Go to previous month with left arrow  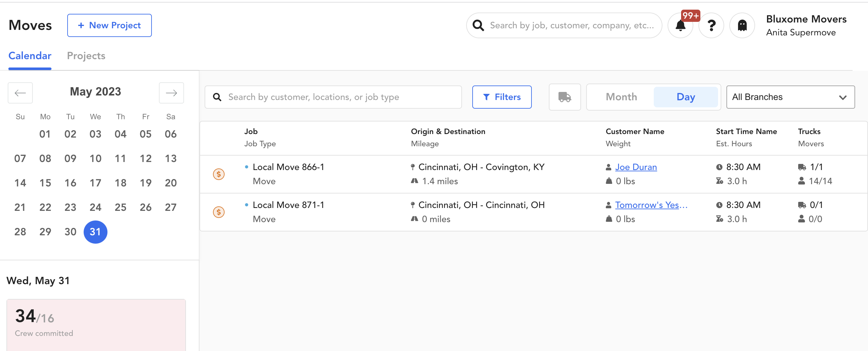click(x=20, y=93)
